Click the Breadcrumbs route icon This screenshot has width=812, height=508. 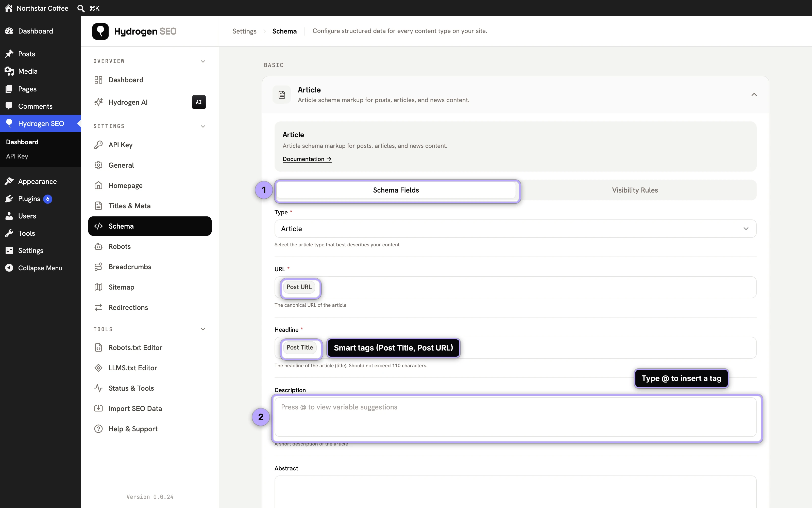point(98,267)
